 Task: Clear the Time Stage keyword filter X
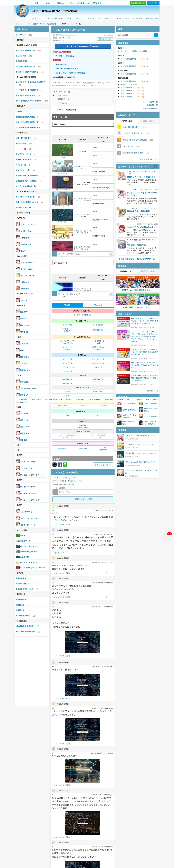tap(111, 294)
